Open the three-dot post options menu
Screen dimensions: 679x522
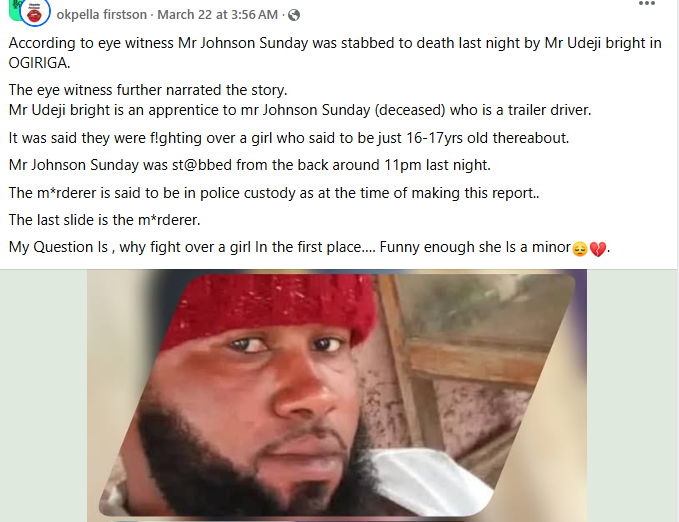[648, 5]
